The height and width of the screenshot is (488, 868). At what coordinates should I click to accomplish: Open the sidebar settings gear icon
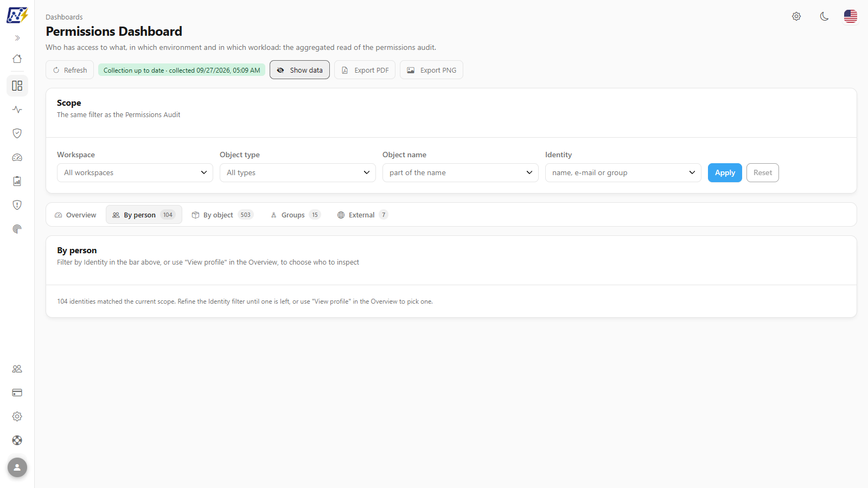[17, 416]
